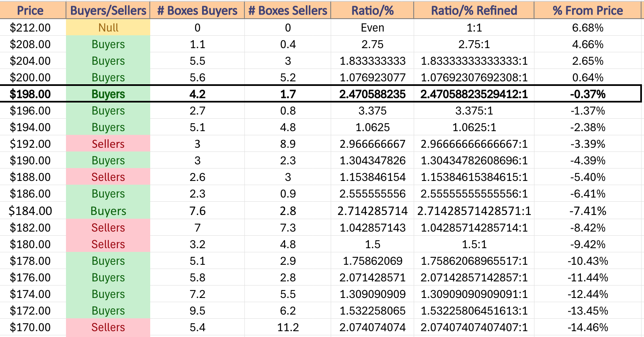
Task: Select the red Sellers cell for $192.00
Action: pyautogui.click(x=108, y=144)
